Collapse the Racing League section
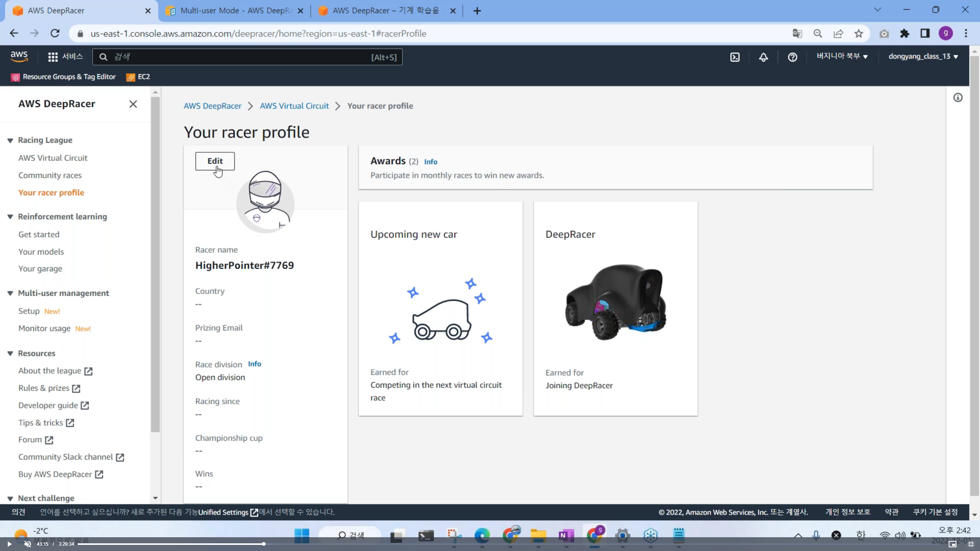 (x=10, y=140)
